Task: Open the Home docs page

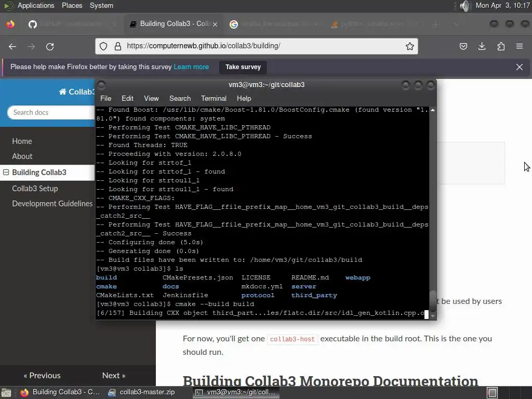Action: (22, 141)
